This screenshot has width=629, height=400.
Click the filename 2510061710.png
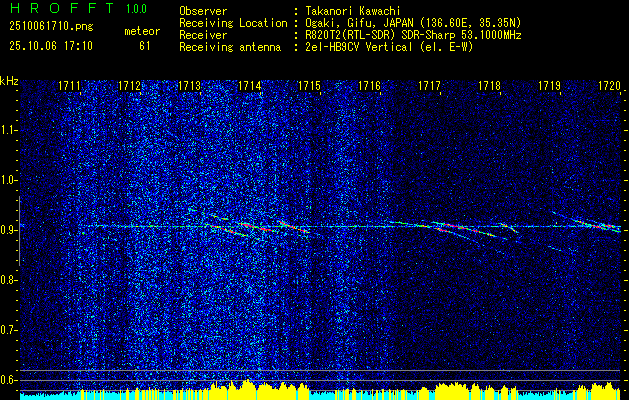(x=51, y=26)
